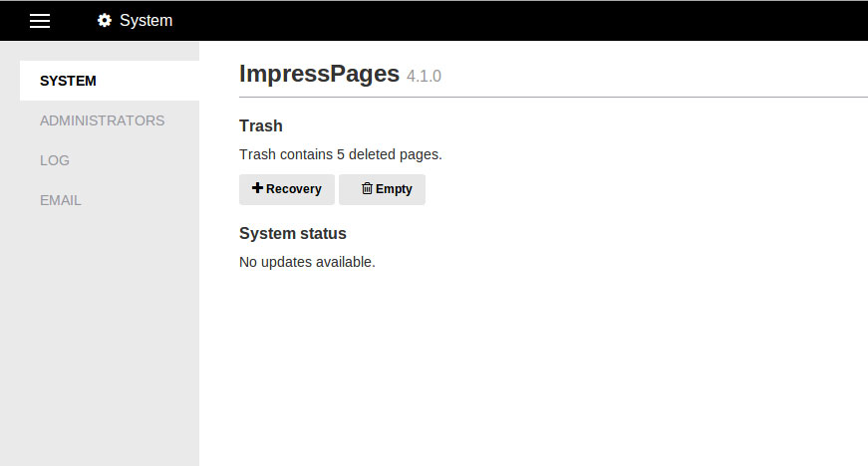Empty the trash with Empty button

click(382, 189)
